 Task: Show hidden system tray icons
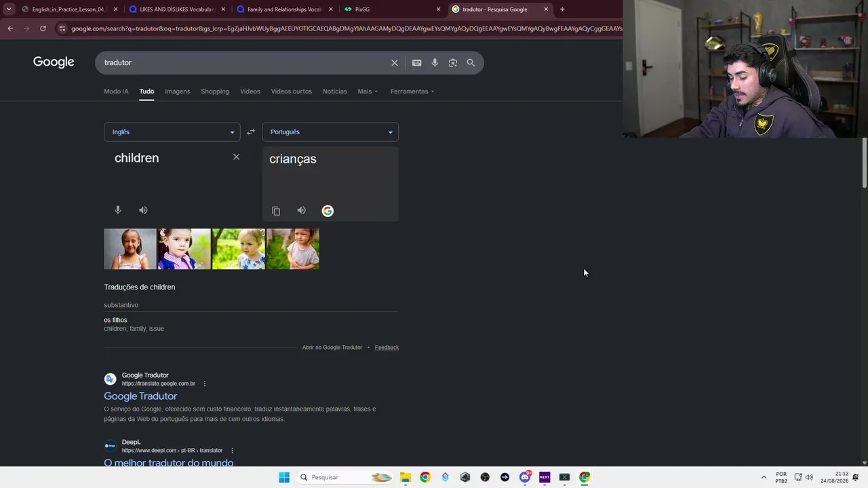tap(764, 477)
